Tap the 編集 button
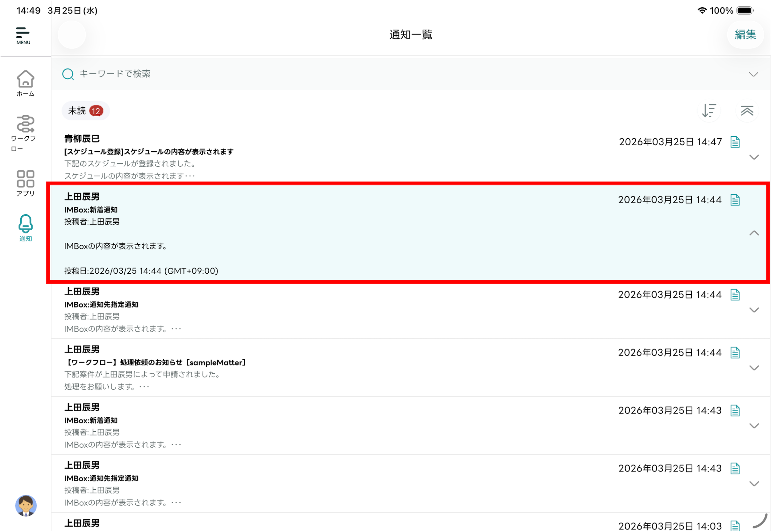Viewport: 771px width, 532px height. 745,34
